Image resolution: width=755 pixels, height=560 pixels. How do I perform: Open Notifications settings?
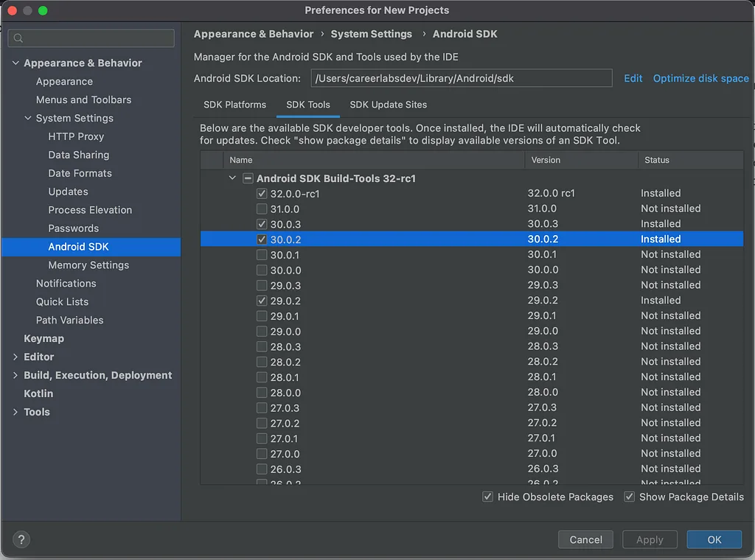(x=66, y=284)
